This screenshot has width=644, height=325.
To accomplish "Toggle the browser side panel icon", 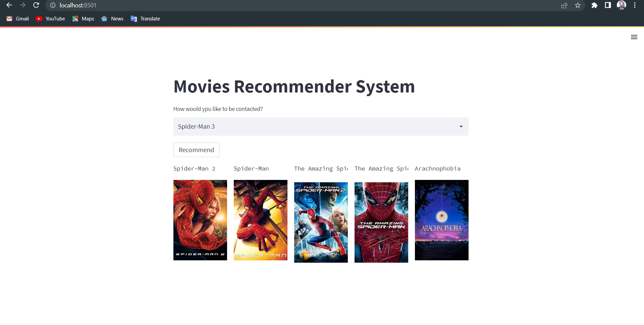I will [x=608, y=5].
